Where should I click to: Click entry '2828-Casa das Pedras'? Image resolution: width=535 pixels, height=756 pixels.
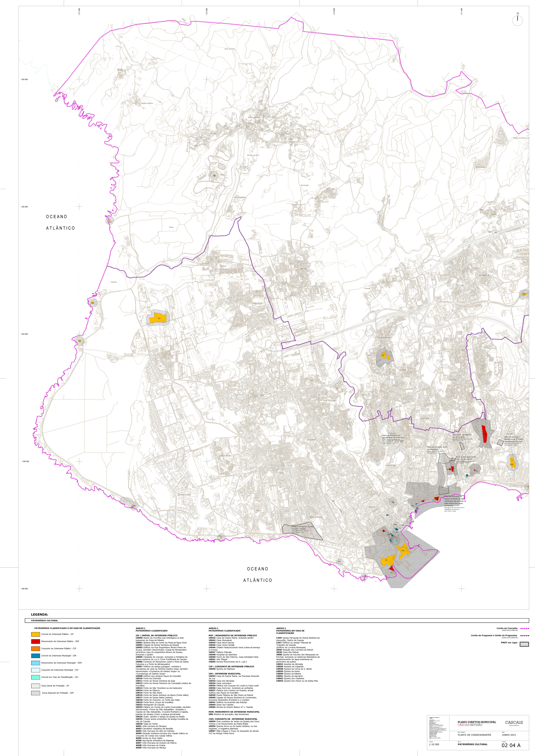coord(287,652)
